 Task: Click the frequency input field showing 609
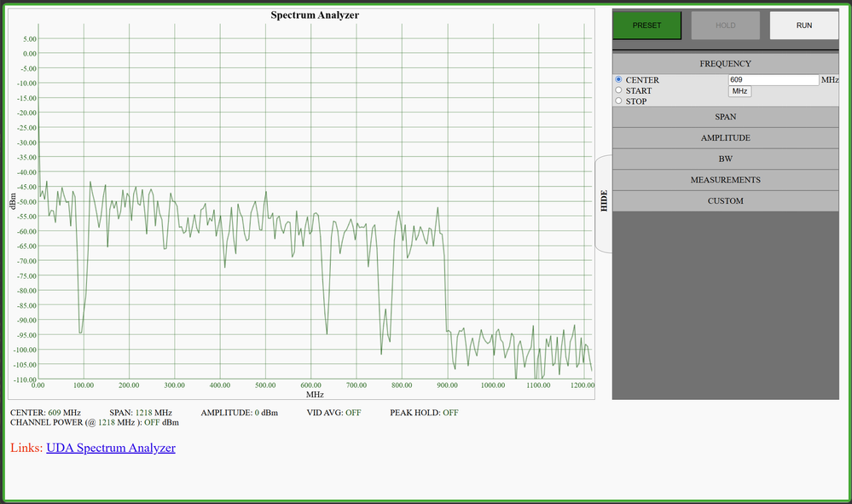[x=773, y=80]
